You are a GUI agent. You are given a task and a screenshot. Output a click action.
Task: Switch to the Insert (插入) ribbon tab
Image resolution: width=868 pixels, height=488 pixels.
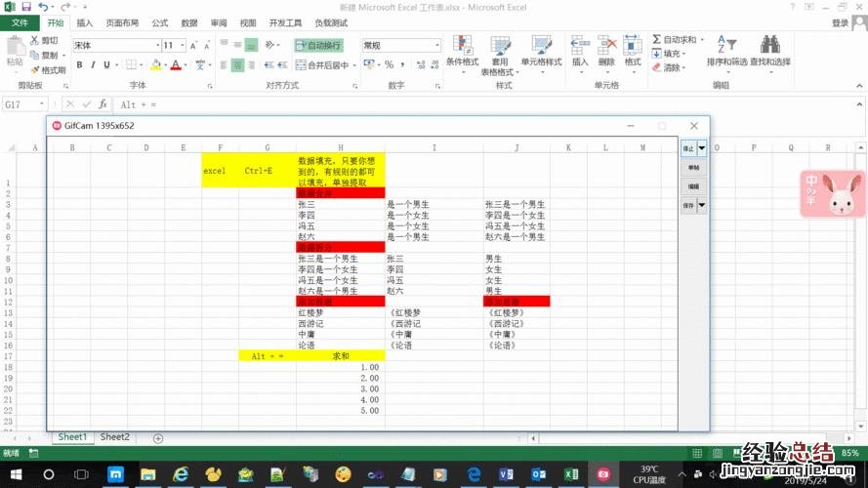coord(84,22)
